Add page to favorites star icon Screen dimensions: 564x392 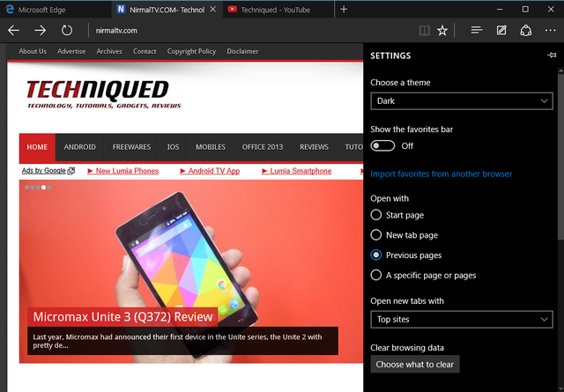[442, 31]
